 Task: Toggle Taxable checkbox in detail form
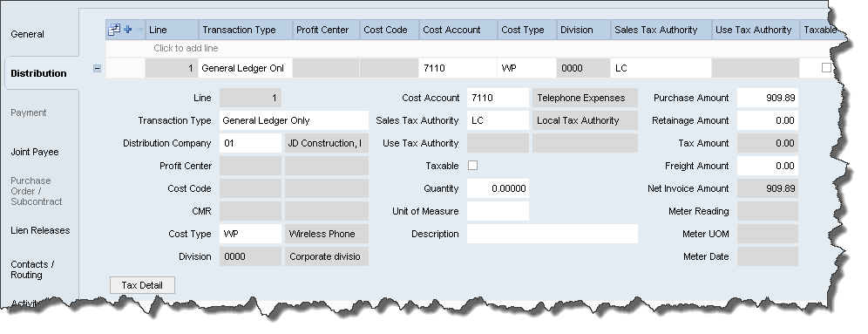pyautogui.click(x=472, y=166)
